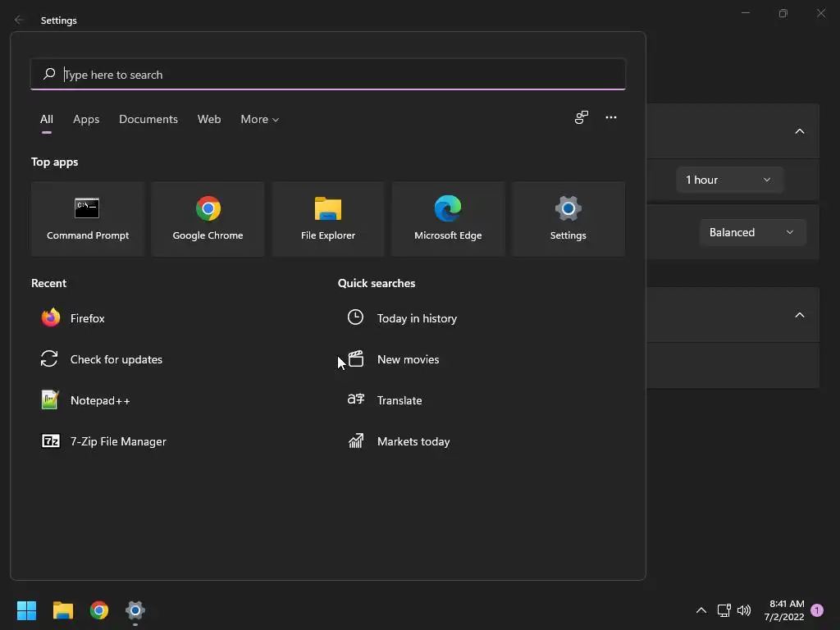
Task: Run New movies quick search
Action: tap(393, 359)
